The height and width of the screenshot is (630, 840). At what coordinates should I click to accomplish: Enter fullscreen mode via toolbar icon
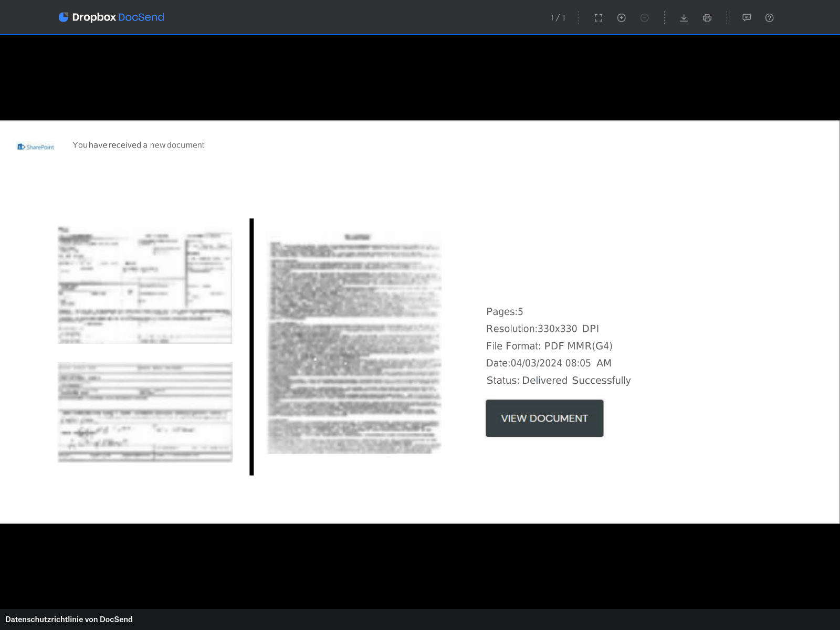tap(598, 18)
